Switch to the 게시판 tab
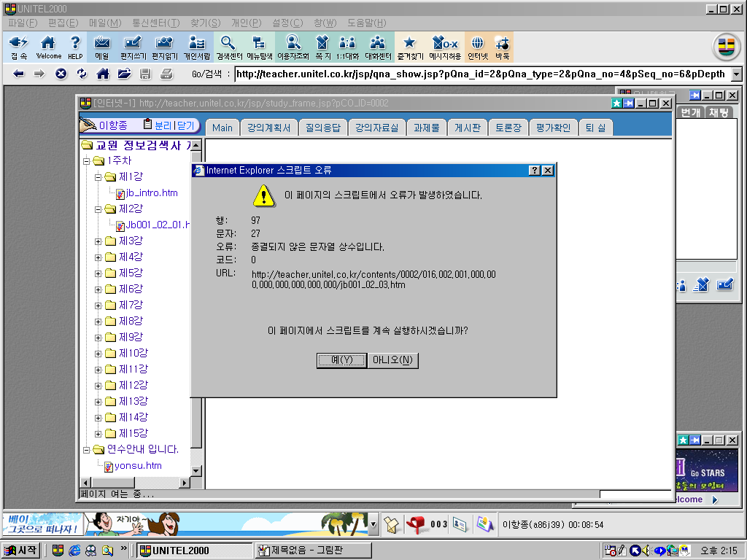 (468, 128)
